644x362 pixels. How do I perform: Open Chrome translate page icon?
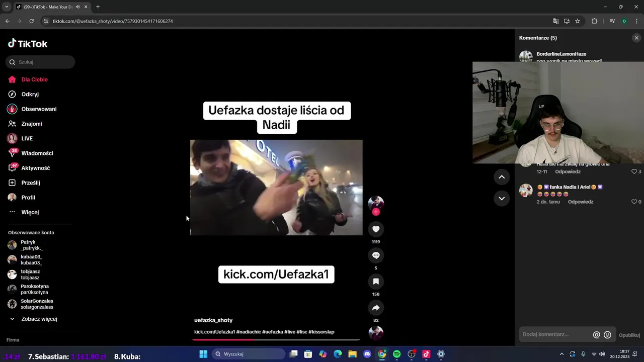pyautogui.click(x=555, y=21)
